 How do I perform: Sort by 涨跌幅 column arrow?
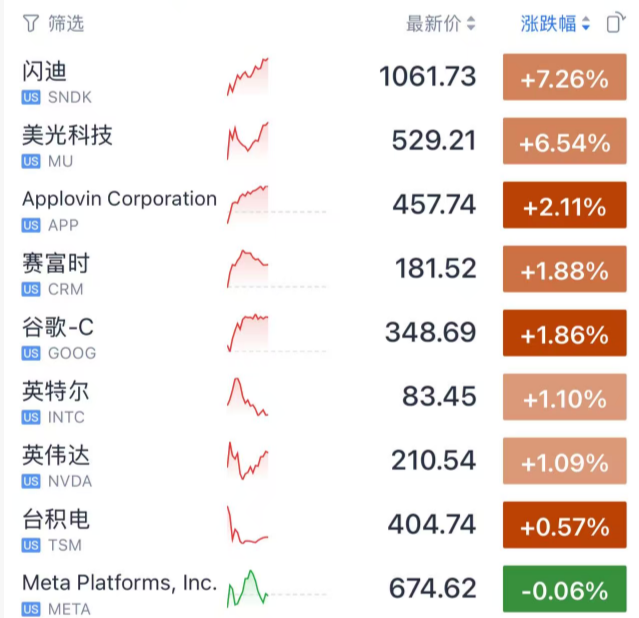[586, 23]
